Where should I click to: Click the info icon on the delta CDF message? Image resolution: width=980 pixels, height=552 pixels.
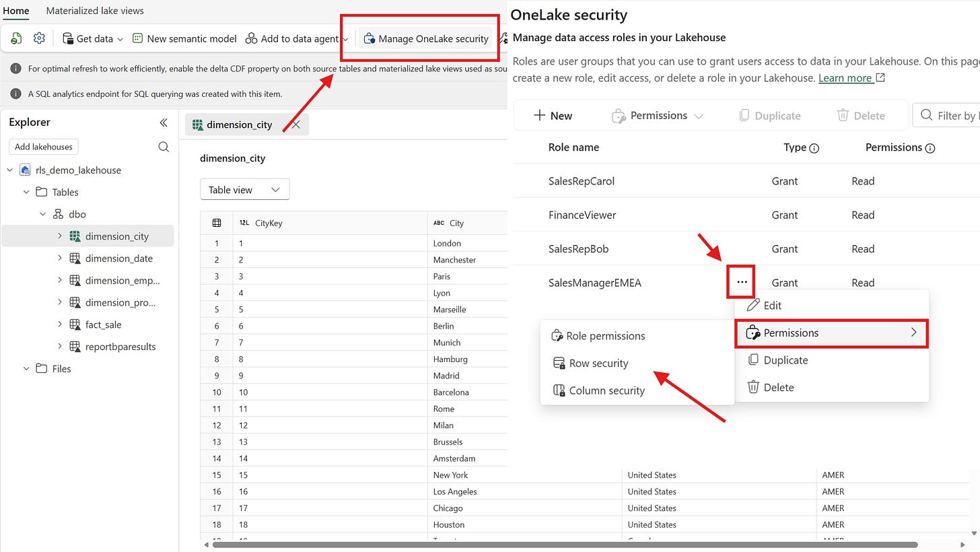tap(15, 69)
